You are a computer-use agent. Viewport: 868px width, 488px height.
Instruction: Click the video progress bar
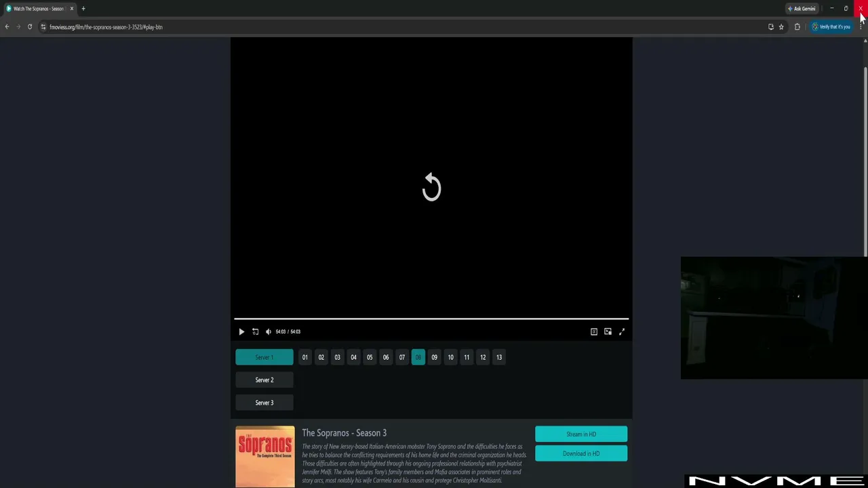(431, 319)
